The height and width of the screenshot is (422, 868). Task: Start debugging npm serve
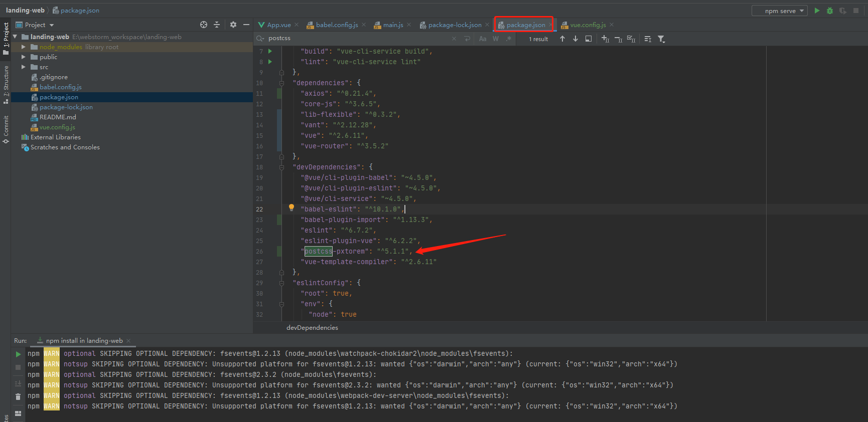[x=830, y=11]
